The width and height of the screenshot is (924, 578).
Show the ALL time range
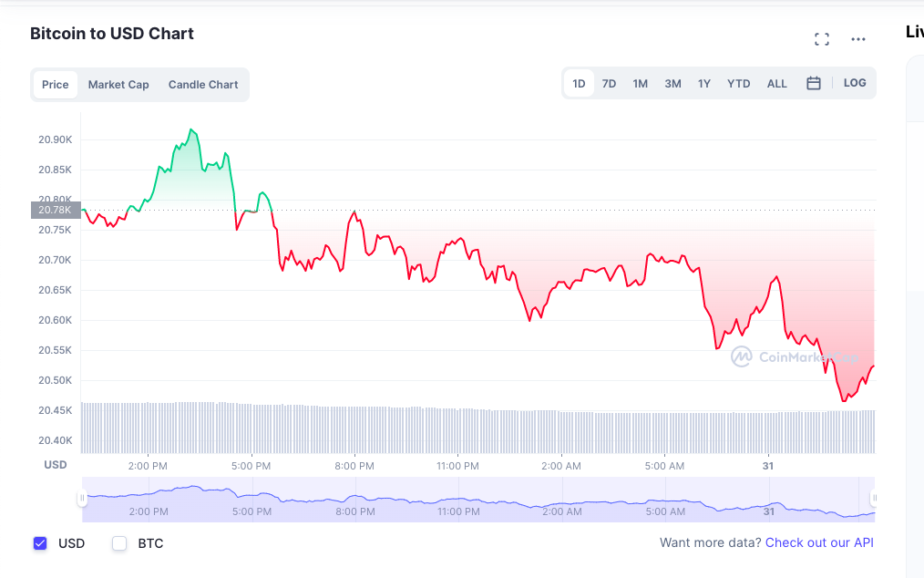pyautogui.click(x=776, y=84)
